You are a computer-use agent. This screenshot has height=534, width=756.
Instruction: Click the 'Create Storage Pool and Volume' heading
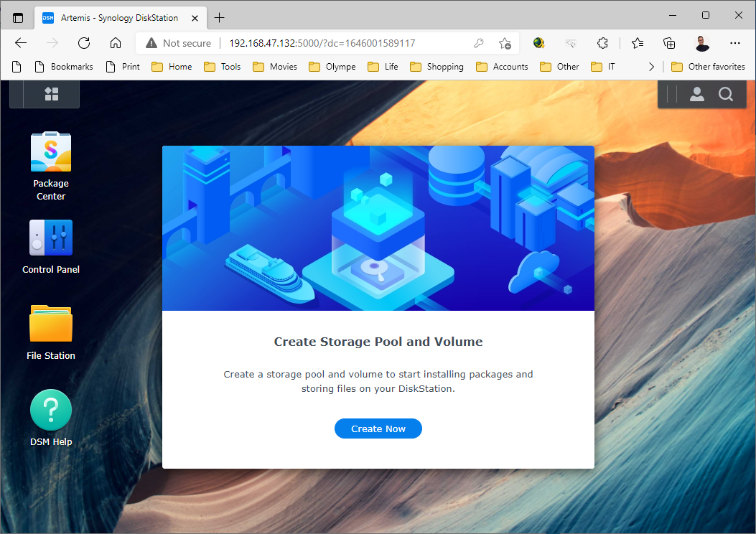378,341
